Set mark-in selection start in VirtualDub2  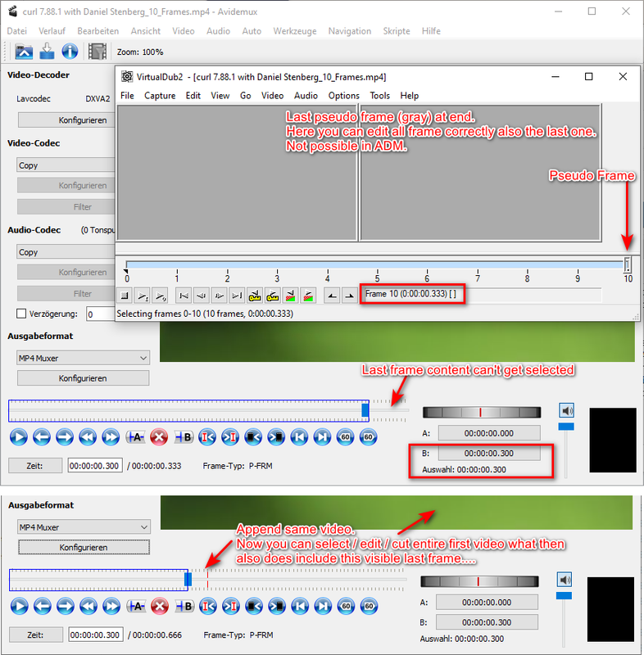point(332,296)
